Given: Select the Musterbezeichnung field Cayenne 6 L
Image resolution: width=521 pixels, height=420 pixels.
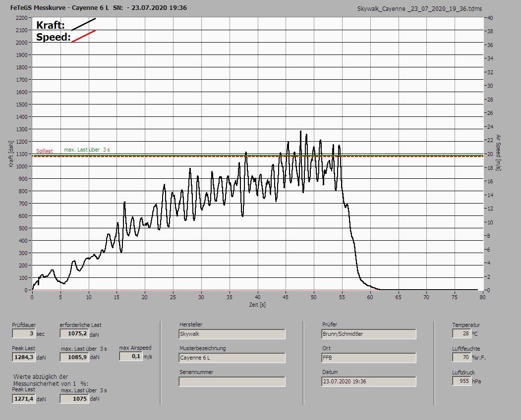Looking at the screenshot, I should click(x=232, y=358).
